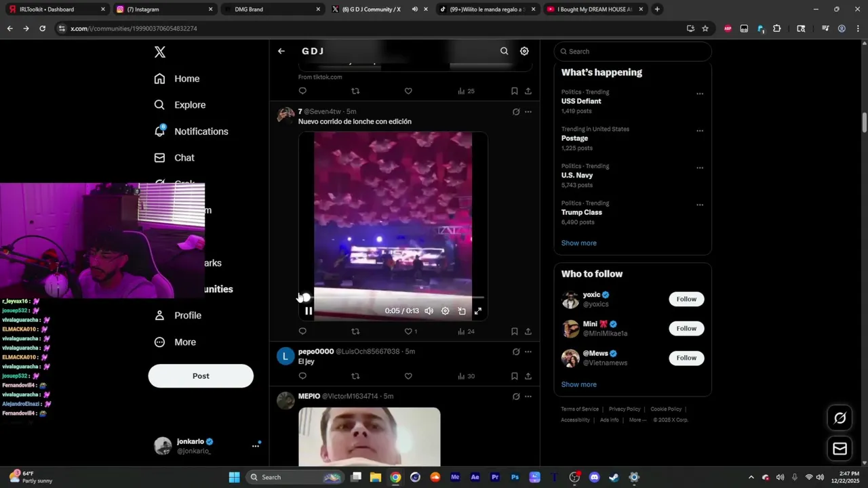The width and height of the screenshot is (868, 488).
Task: Open the floating messages envelope button
Action: click(840, 449)
